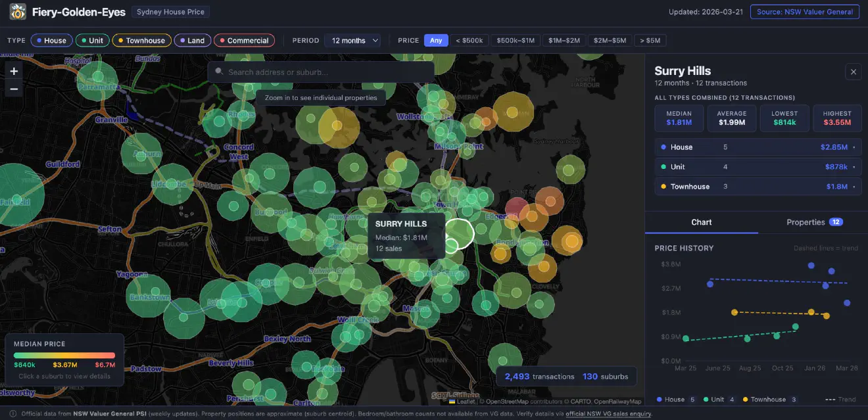This screenshot has width=868, height=420.
Task: Open the 12 months period dropdown
Action: 352,40
